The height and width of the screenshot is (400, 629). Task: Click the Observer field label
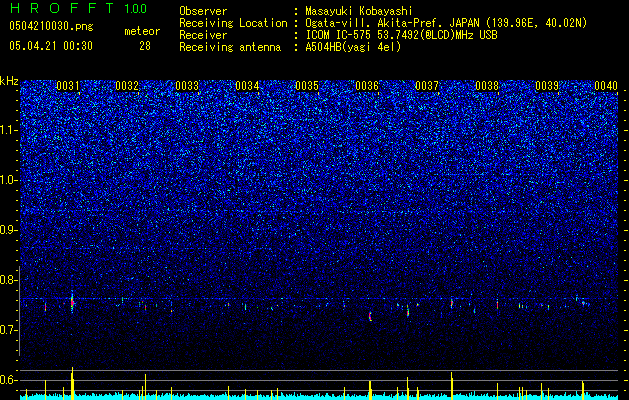click(x=203, y=11)
